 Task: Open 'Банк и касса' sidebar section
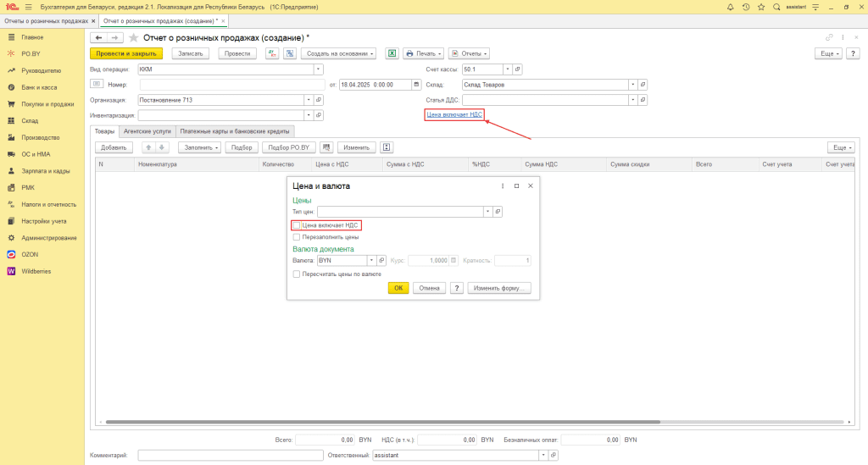point(39,87)
